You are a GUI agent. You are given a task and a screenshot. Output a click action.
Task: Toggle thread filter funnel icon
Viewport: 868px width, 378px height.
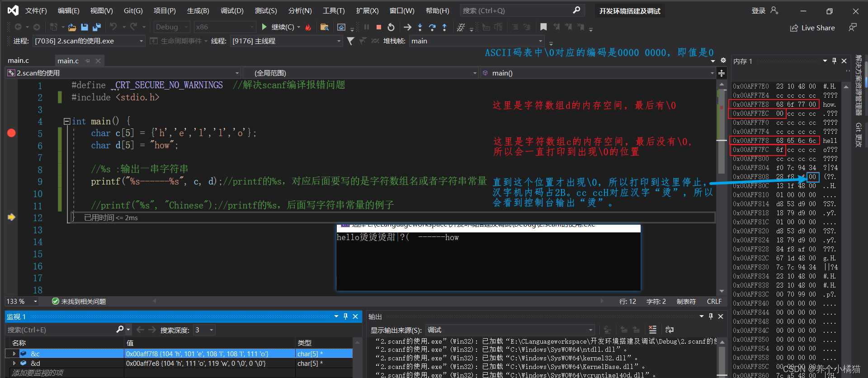pos(350,41)
